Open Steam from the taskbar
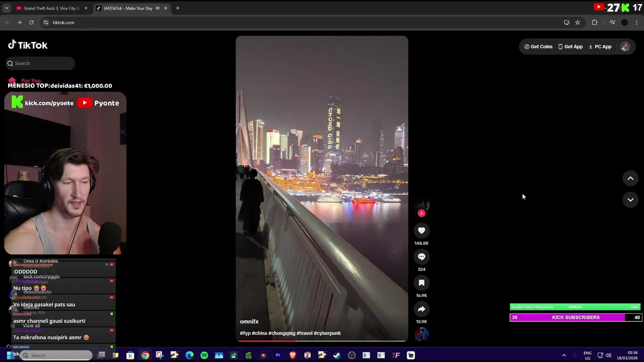Screen dimensions: 644x362 [337, 355]
